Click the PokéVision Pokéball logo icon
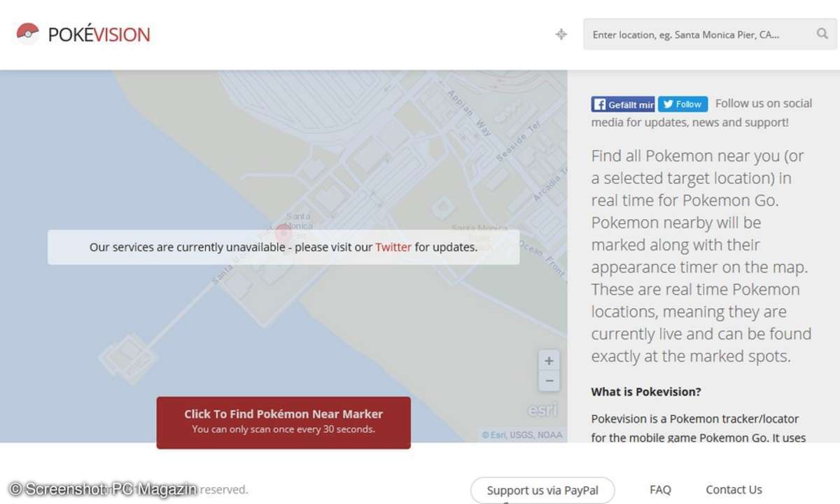The width and height of the screenshot is (840, 504). click(27, 33)
